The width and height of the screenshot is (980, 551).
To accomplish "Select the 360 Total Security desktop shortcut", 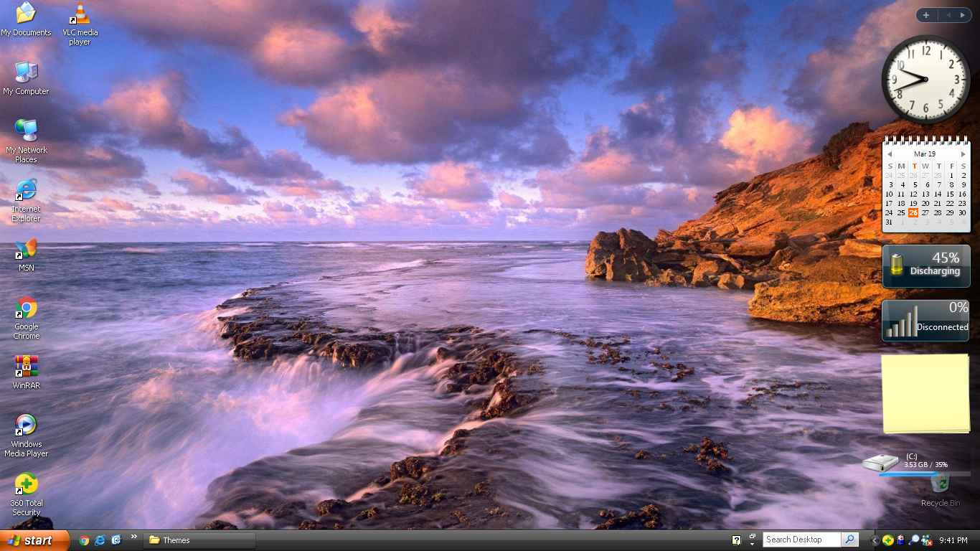I will [26, 494].
